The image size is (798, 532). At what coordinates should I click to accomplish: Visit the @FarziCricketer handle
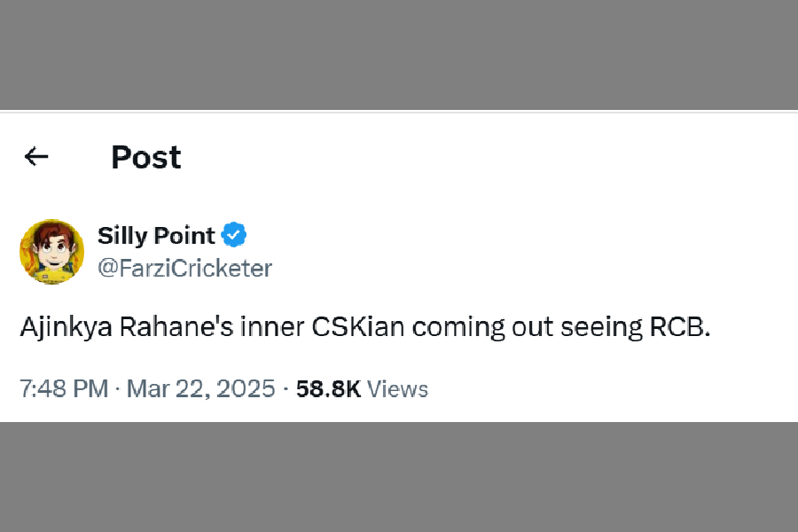(x=184, y=268)
